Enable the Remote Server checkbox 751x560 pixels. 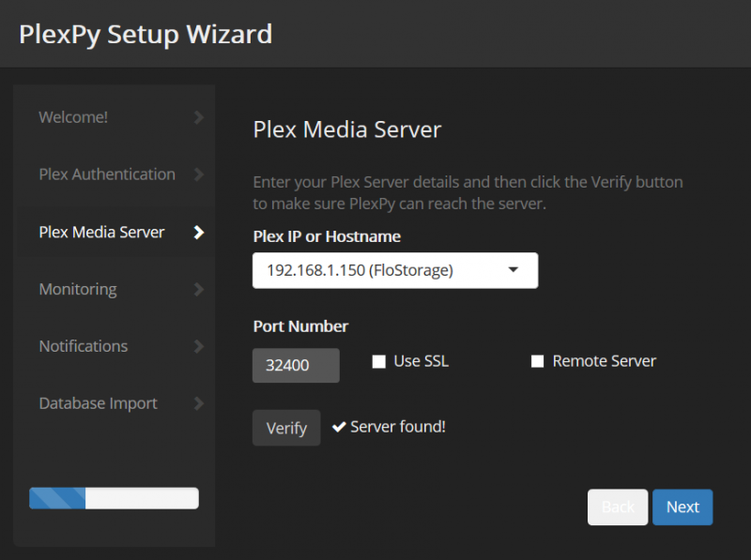[x=537, y=360]
